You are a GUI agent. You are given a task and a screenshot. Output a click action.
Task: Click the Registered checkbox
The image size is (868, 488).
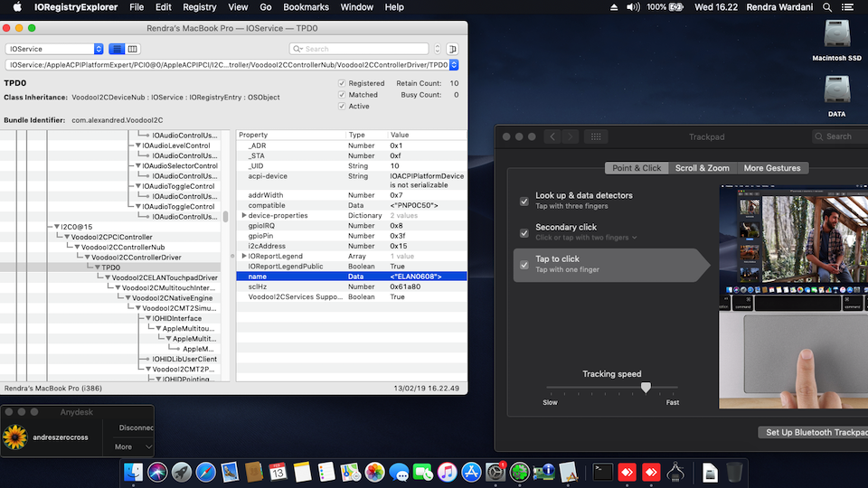pyautogui.click(x=342, y=83)
